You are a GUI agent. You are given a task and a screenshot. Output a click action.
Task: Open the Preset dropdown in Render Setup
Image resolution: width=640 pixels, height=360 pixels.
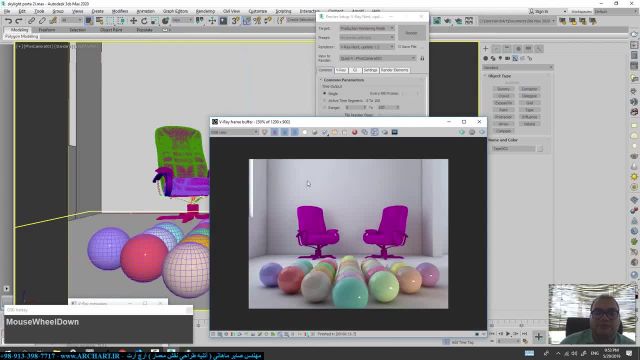click(367, 38)
